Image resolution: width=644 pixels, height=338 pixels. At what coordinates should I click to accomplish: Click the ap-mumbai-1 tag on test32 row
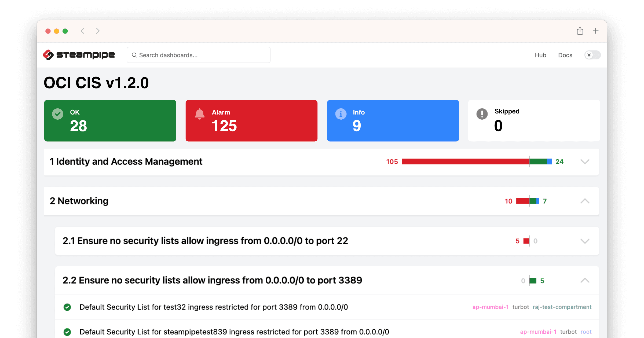point(491,307)
